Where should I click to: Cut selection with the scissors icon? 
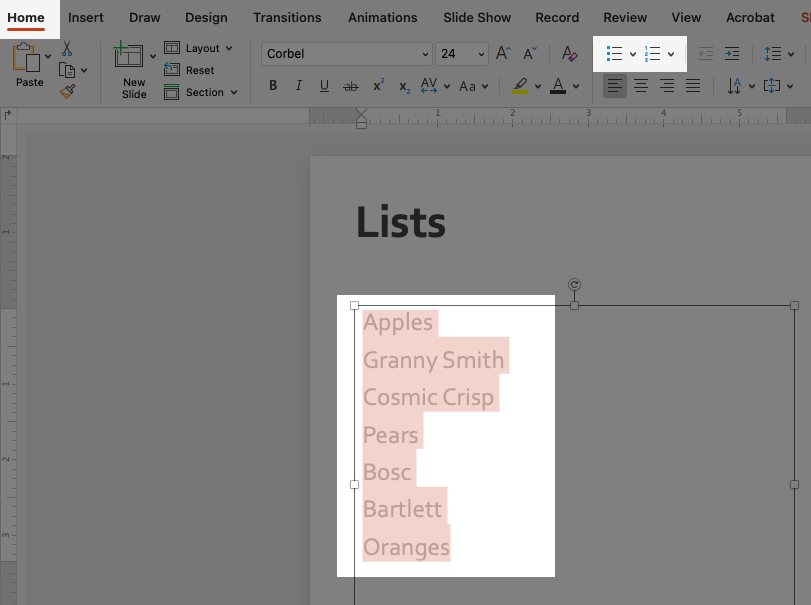click(67, 49)
